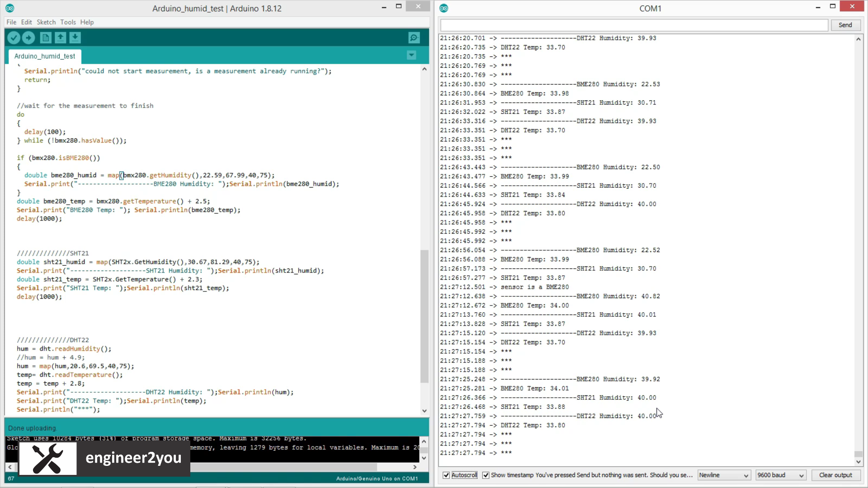Open the Newline line-ending dropdown
Image resolution: width=868 pixels, height=488 pixels.
[724, 475]
